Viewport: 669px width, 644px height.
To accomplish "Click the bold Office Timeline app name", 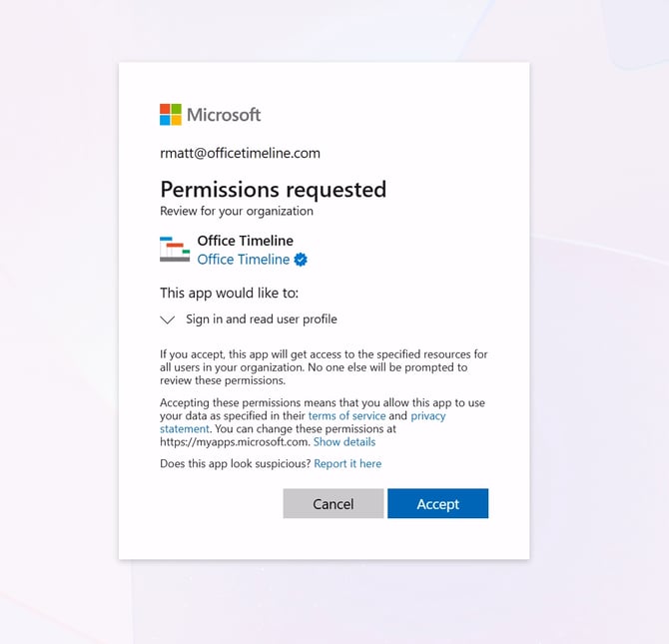I will tap(245, 240).
